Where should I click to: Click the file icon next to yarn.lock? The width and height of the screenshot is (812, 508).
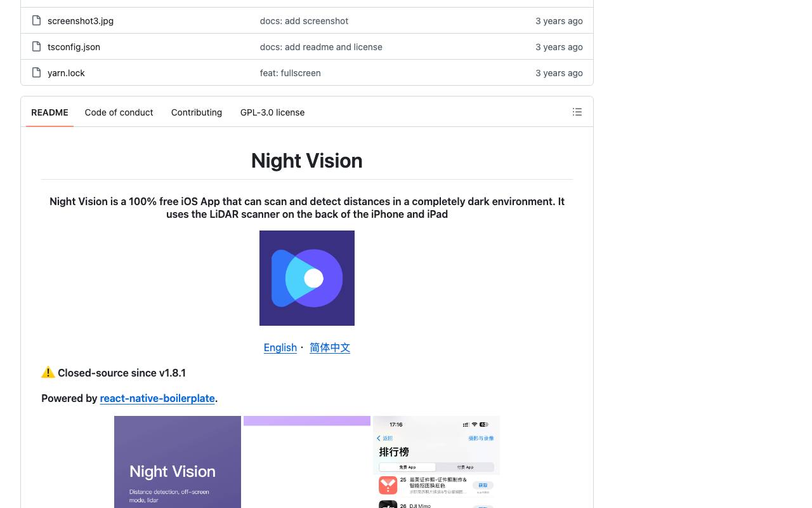[37, 73]
